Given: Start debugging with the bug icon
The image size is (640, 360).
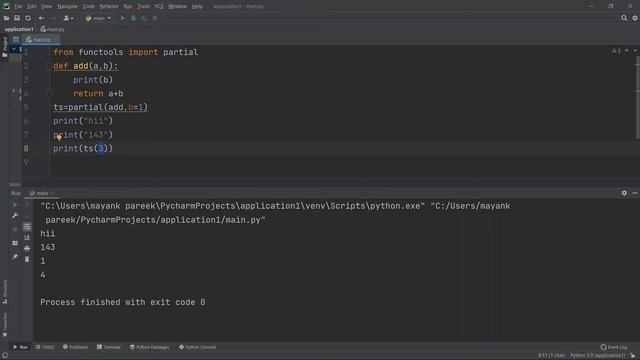Looking at the screenshot, I should click(x=133, y=18).
